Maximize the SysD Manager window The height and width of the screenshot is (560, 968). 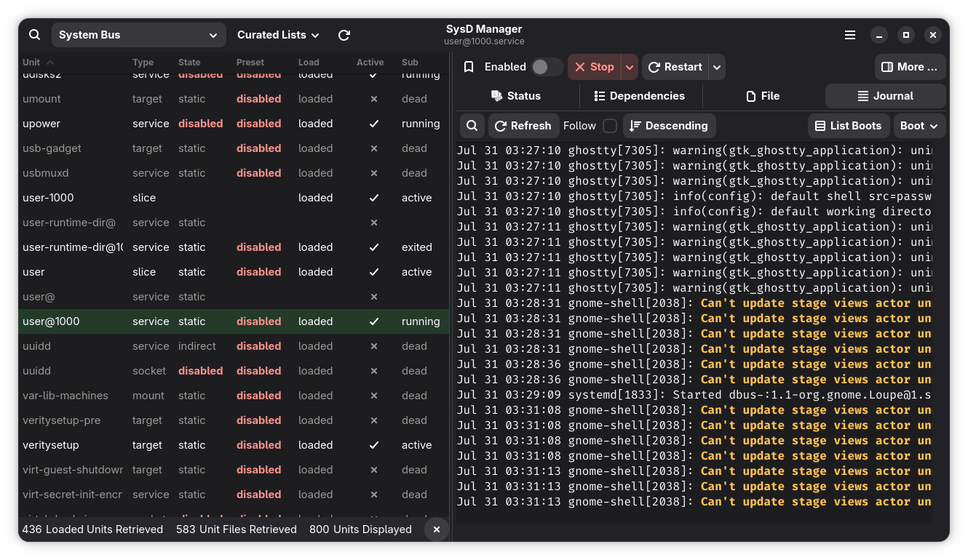pos(906,35)
